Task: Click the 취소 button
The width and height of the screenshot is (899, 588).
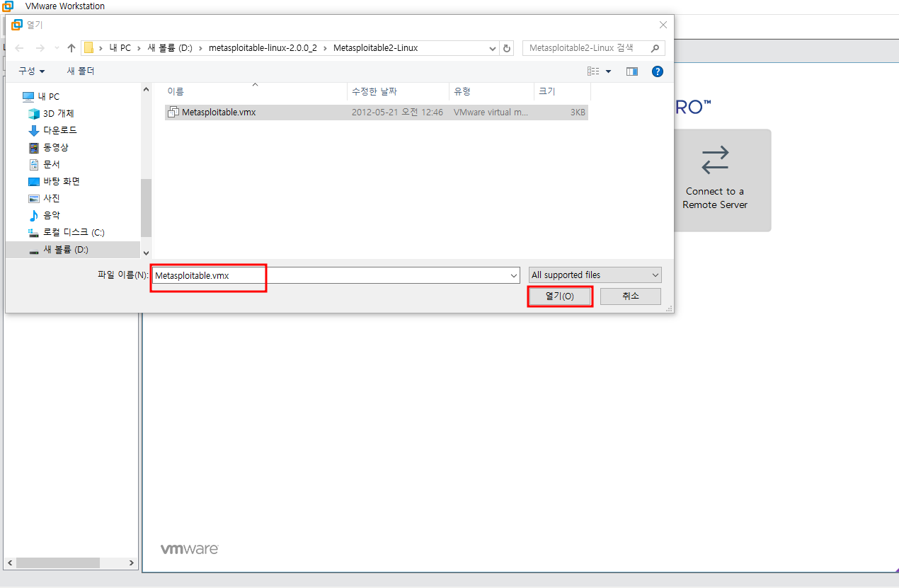Action: 631,296
